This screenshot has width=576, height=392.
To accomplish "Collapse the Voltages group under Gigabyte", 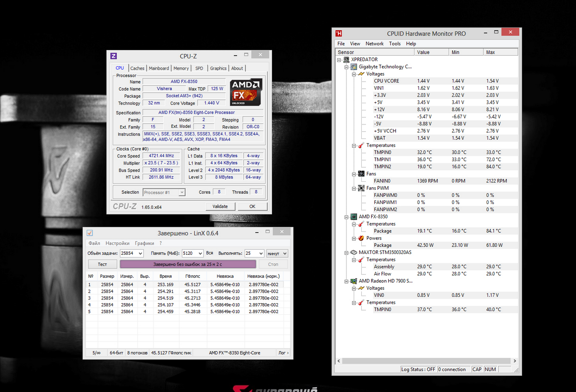I will click(x=354, y=74).
